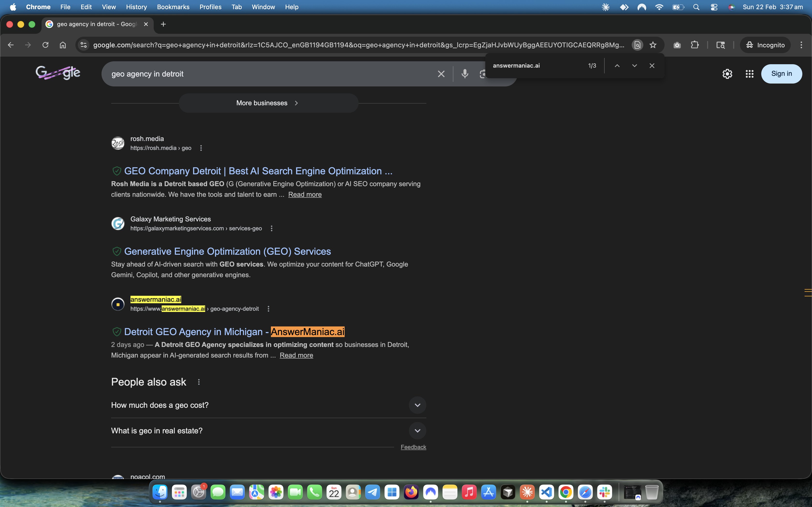This screenshot has height=507, width=812.
Task: Reload the current page
Action: pos(45,45)
